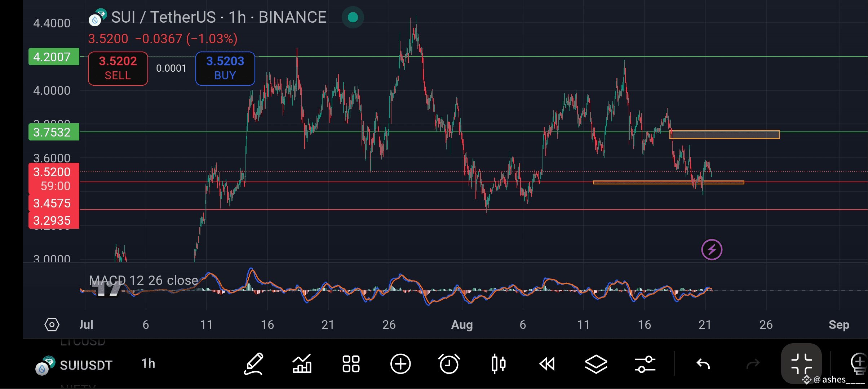Open the alert clock icon

[x=449, y=364]
